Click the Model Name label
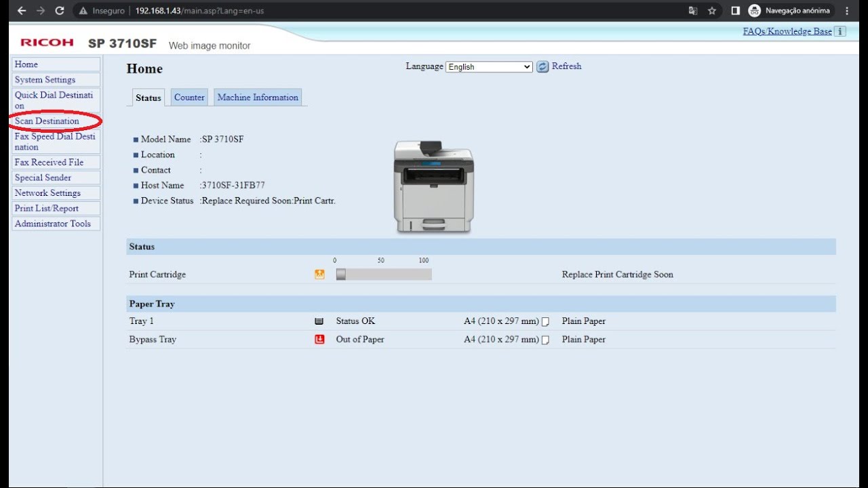Screen dimensions: 868x488 click(165, 140)
